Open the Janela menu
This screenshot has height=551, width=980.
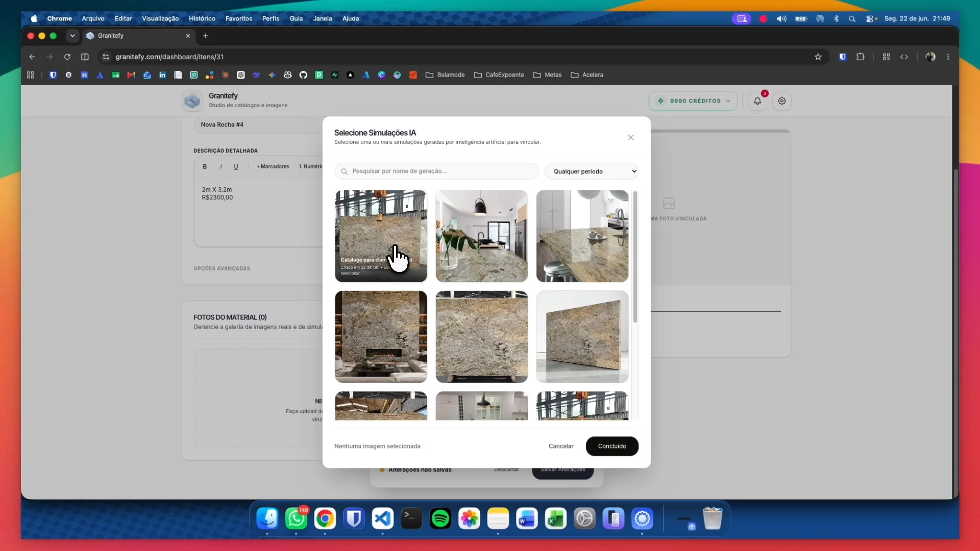click(x=323, y=18)
